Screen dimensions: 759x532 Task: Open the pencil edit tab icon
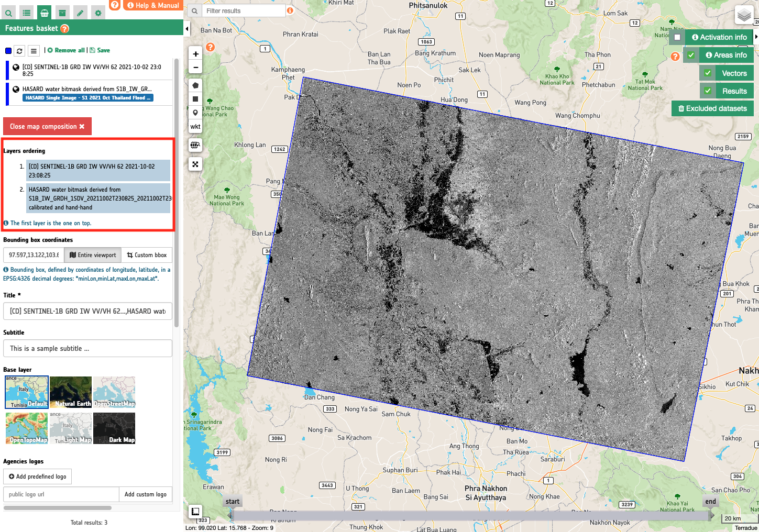point(80,13)
